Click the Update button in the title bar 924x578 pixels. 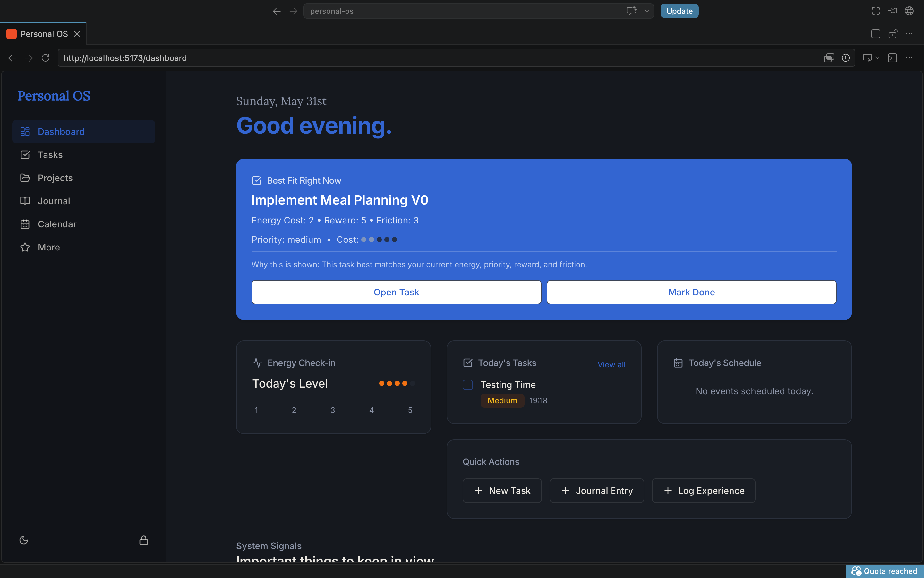pos(679,11)
